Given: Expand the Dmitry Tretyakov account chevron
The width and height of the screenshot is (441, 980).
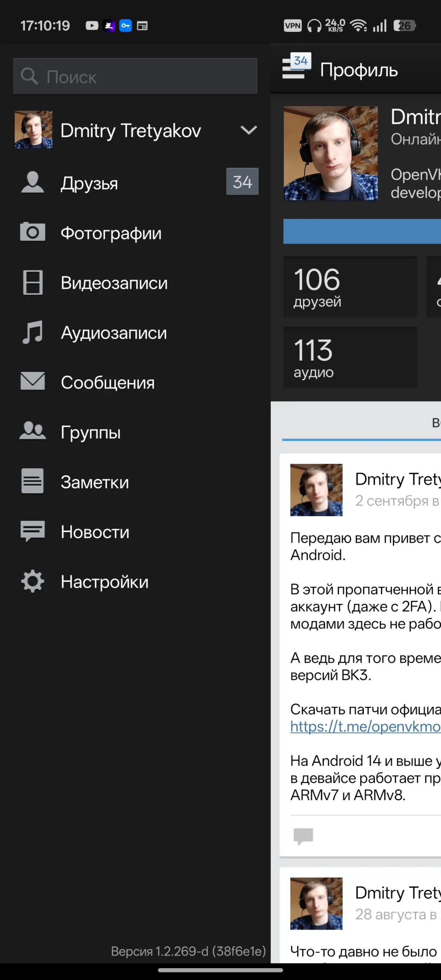Looking at the screenshot, I should pos(248,130).
